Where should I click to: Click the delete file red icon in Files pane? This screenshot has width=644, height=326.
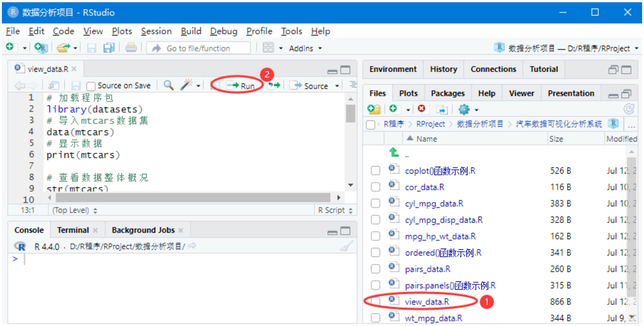[x=421, y=109]
